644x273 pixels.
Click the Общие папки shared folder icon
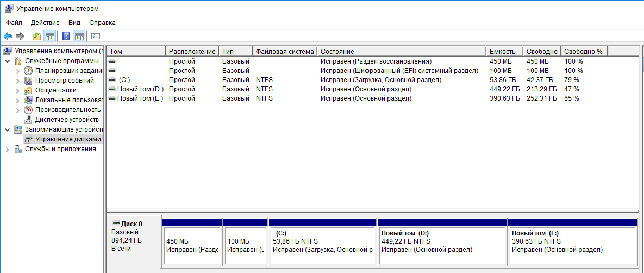28,90
